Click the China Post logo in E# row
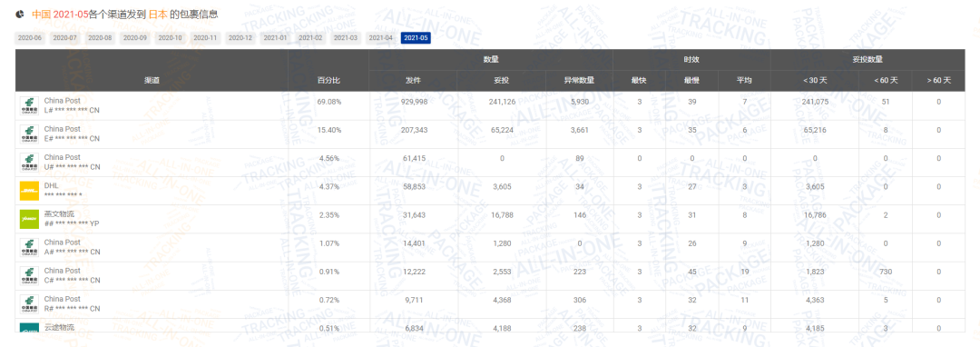The height and width of the screenshot is (347, 980). (x=29, y=134)
